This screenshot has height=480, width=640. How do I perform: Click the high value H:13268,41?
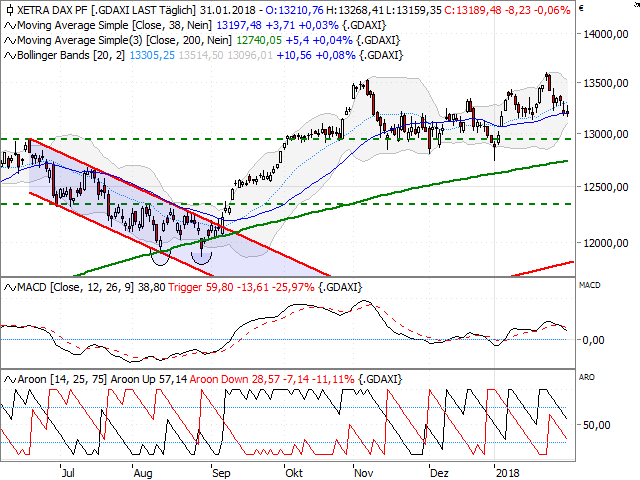coord(355,10)
